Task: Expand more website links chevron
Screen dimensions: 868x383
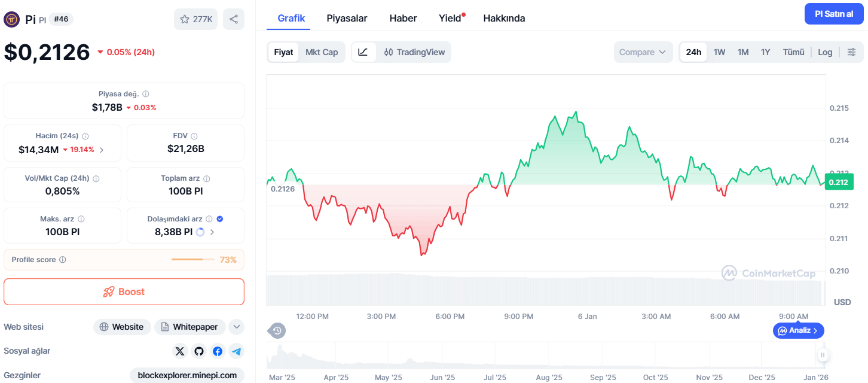Action: pos(237,327)
